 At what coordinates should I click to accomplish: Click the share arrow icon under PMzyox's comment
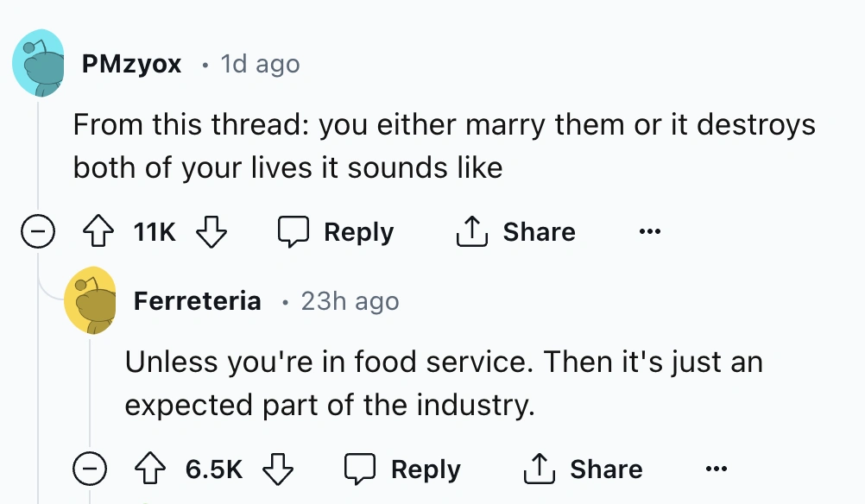point(470,232)
